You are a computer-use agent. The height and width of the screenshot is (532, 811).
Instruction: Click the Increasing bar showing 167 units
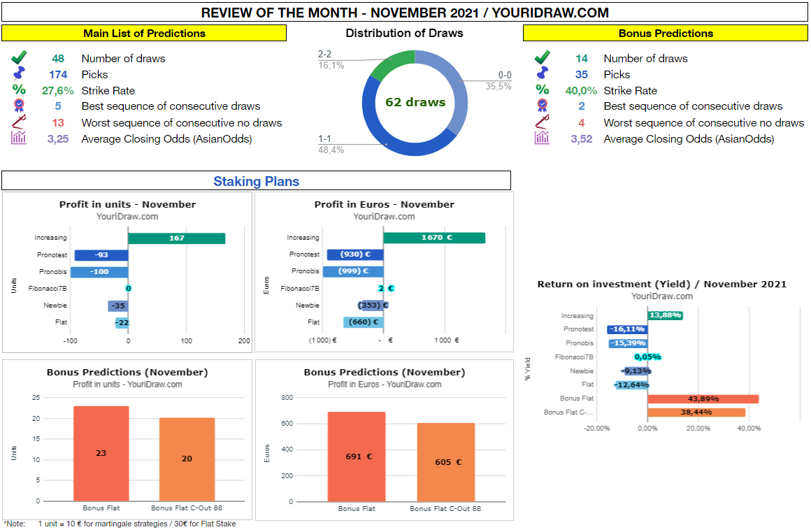(x=176, y=238)
